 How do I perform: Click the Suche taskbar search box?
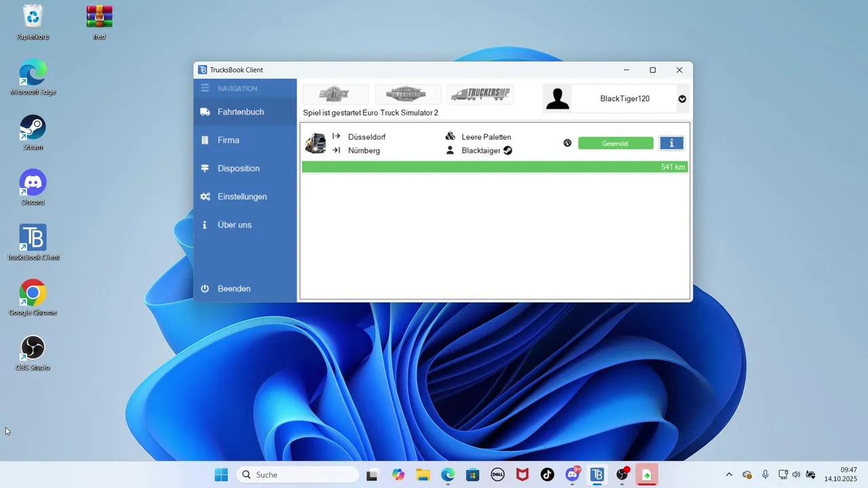[298, 475]
